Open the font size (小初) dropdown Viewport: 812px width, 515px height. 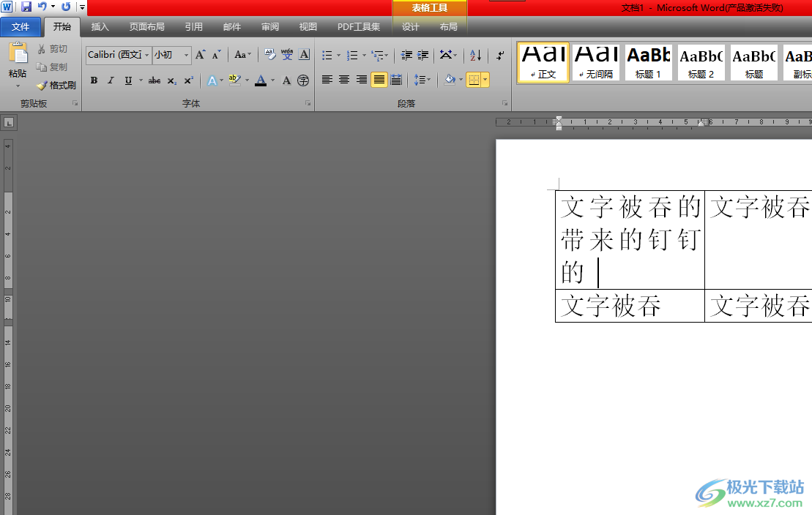pos(187,55)
